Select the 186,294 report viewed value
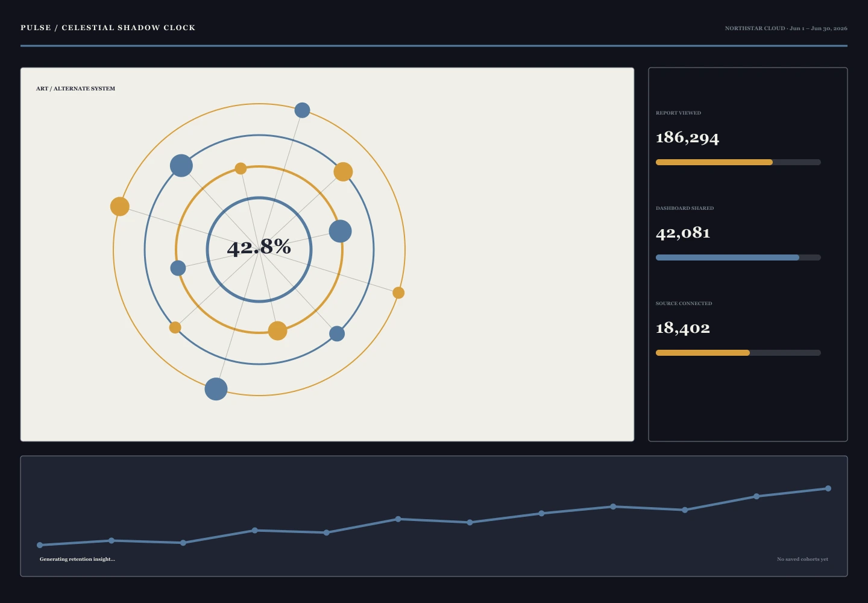This screenshot has width=868, height=603. point(687,138)
